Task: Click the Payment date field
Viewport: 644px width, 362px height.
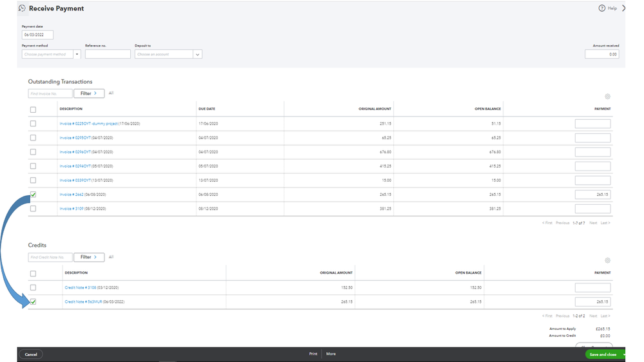Action: tap(37, 35)
